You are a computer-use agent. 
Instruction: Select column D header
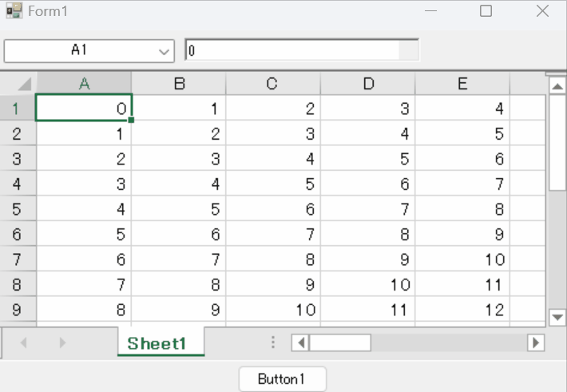pos(368,84)
